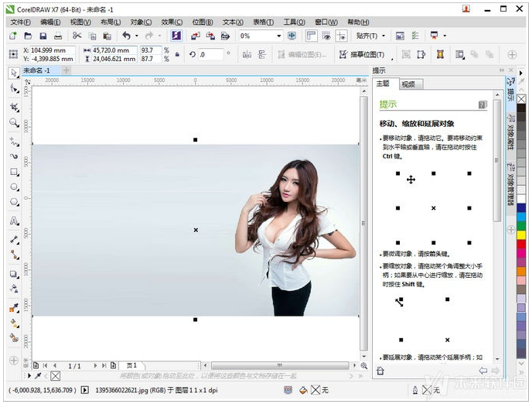The image size is (532, 404).
Task: Add a new document tab with plus button
Action: 66,70
